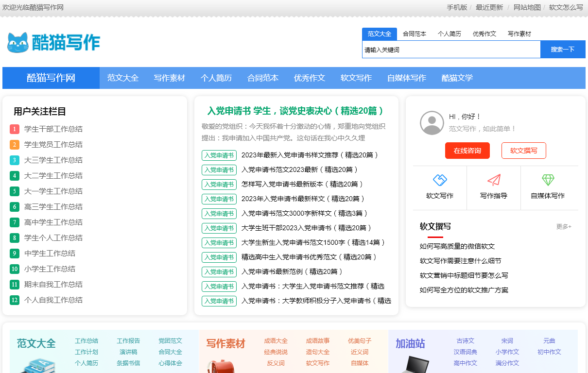Open article 如何写高质量的微信软文
The width and height of the screenshot is (588, 373).
(457, 246)
